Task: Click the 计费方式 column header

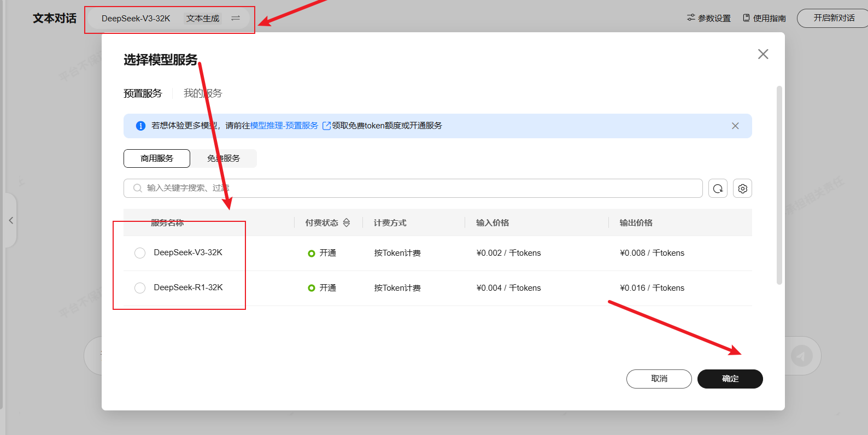Action: point(390,223)
